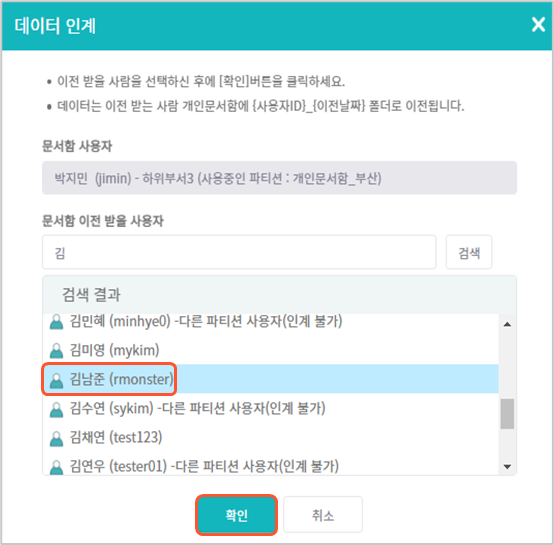Select 김채연 (test123) entry
Viewport: 554px width, 545px height.
[x=116, y=438]
